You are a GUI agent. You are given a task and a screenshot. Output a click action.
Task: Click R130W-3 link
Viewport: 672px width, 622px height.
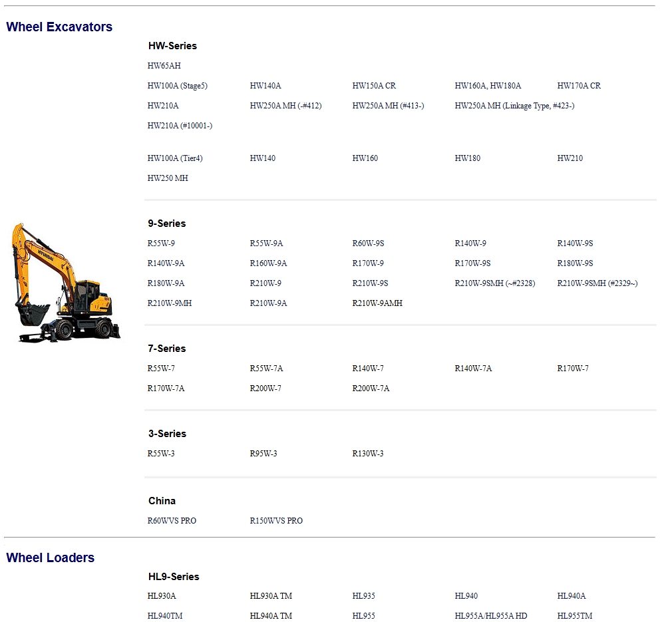click(x=368, y=454)
